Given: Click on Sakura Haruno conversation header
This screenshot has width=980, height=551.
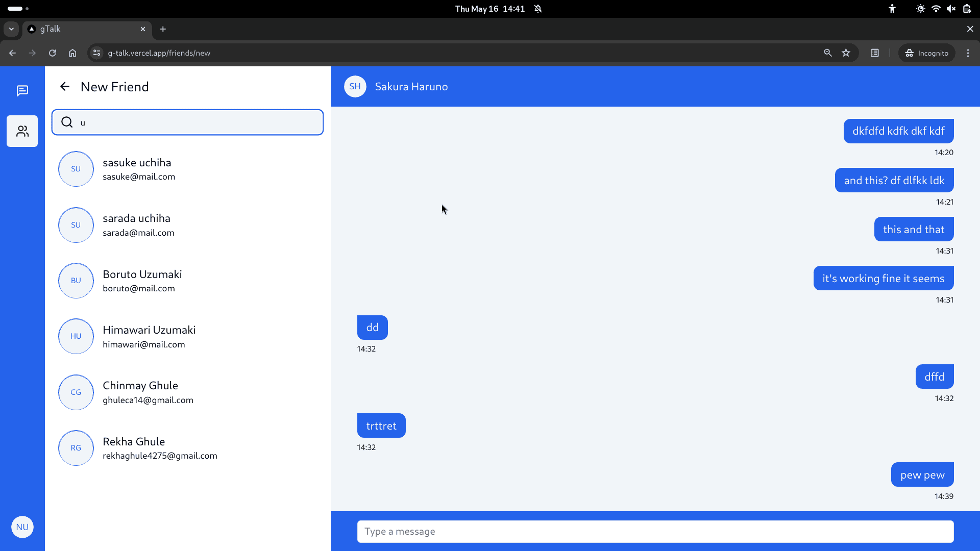Looking at the screenshot, I should pos(412,86).
